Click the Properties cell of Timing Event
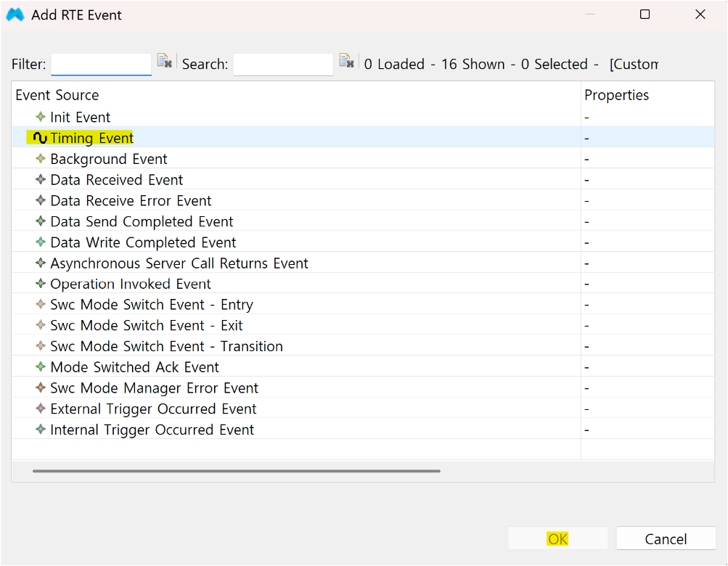 pos(647,138)
